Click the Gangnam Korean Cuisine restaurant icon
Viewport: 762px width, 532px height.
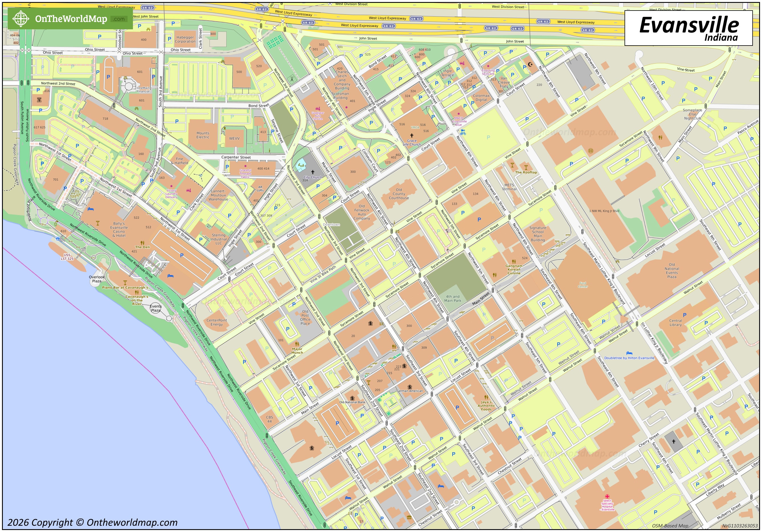(x=514, y=262)
